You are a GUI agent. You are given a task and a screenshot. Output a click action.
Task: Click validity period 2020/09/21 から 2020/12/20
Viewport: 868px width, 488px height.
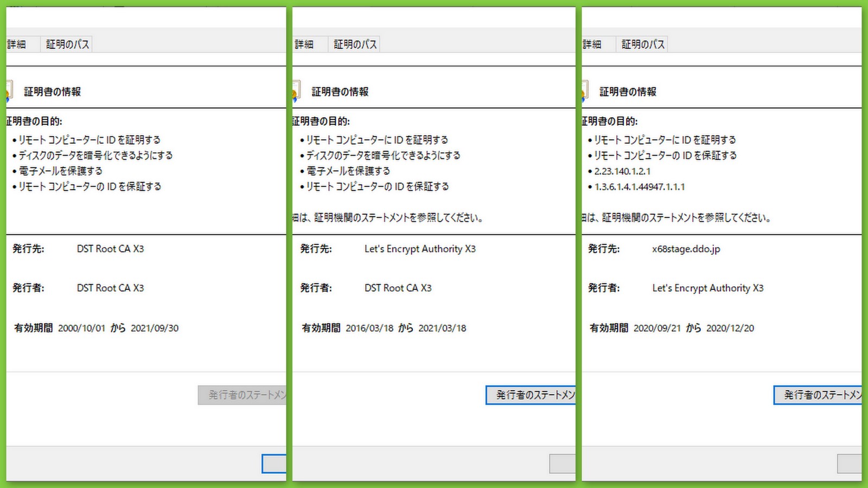coord(693,328)
